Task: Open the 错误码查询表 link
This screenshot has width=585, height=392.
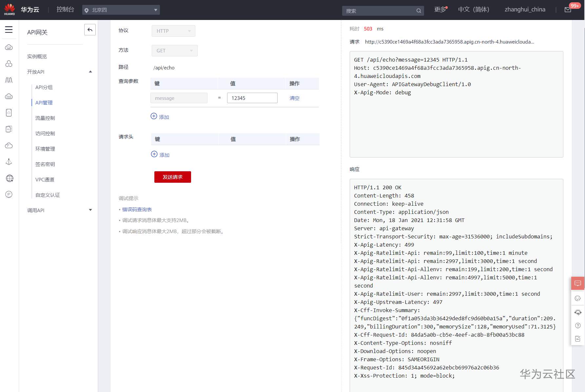Action: coord(137,209)
